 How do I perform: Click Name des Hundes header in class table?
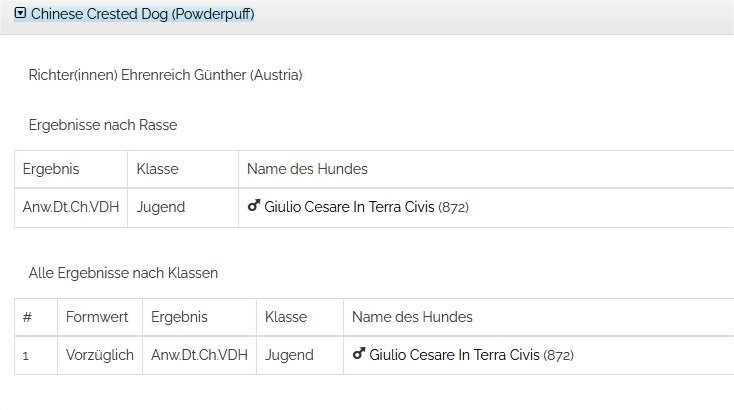(412, 317)
